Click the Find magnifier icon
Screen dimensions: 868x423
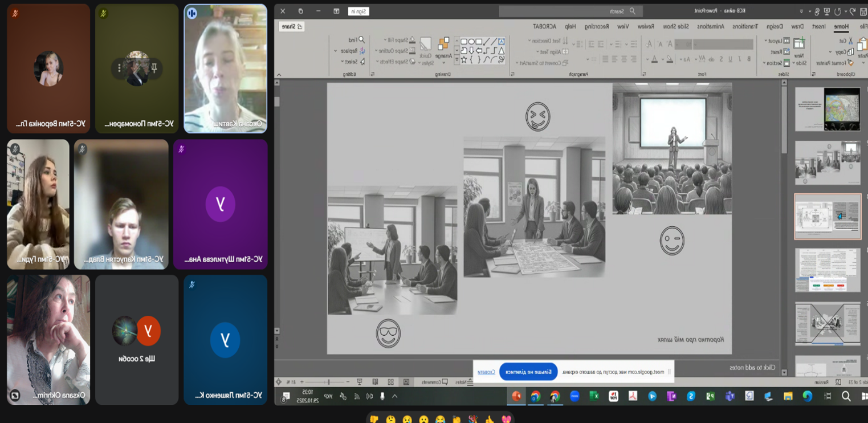tap(361, 40)
